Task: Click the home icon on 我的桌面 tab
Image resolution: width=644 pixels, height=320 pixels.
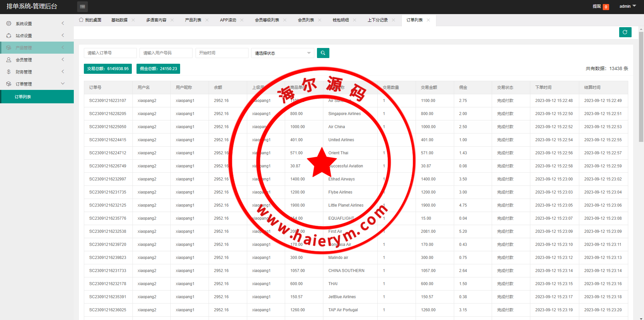Action: point(81,20)
